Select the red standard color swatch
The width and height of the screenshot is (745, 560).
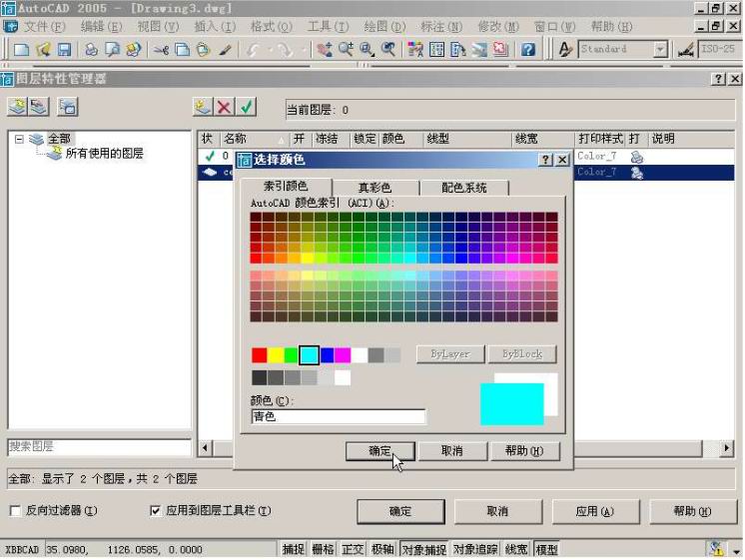(x=260, y=354)
